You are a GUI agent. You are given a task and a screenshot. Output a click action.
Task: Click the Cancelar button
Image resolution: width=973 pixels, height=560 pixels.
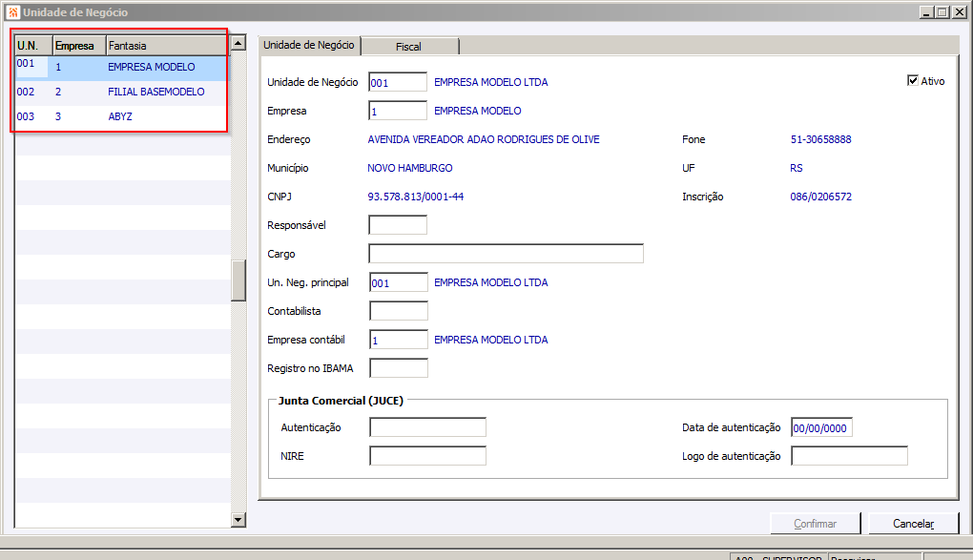(x=914, y=524)
